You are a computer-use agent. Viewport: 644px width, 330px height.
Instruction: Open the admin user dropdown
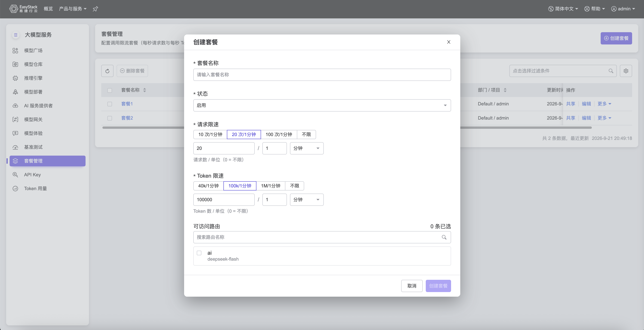(x=623, y=9)
